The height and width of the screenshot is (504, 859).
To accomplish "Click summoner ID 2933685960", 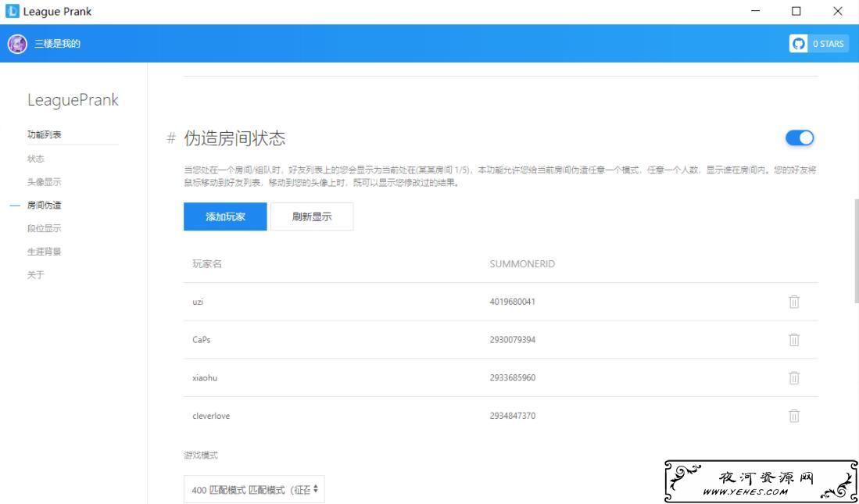I will pyautogui.click(x=512, y=377).
